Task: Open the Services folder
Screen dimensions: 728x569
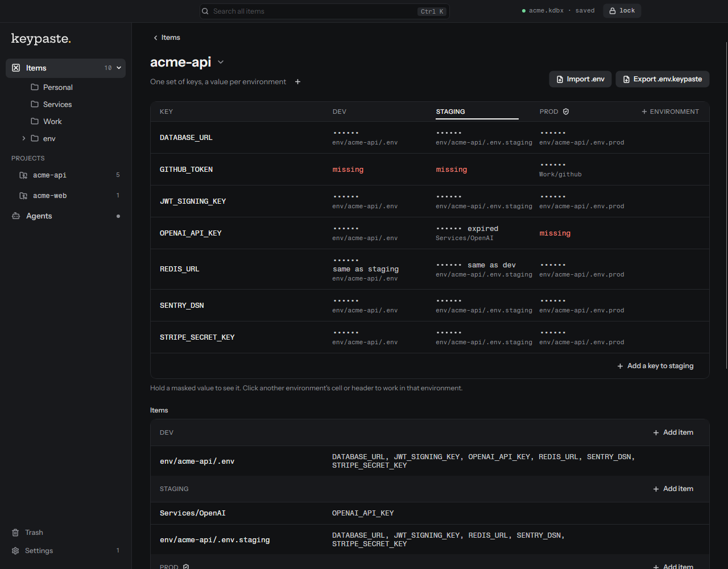Action: pyautogui.click(x=57, y=104)
